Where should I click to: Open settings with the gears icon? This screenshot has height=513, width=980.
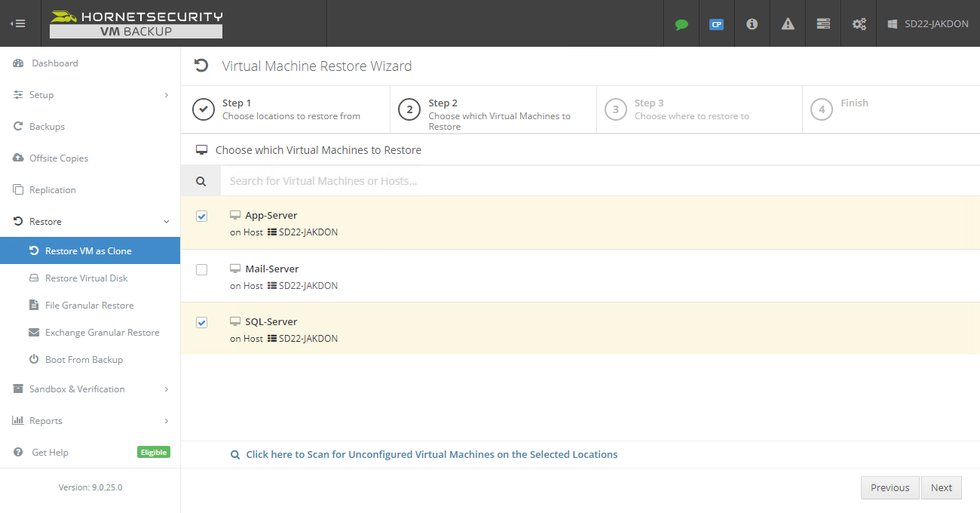pyautogui.click(x=859, y=23)
